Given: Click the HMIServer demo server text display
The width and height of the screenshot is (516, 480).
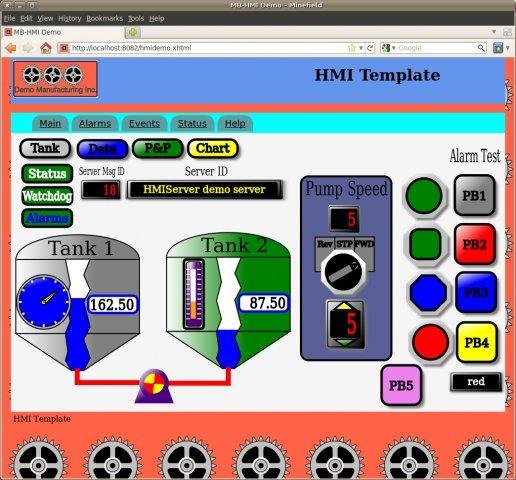Looking at the screenshot, I should click(x=204, y=190).
